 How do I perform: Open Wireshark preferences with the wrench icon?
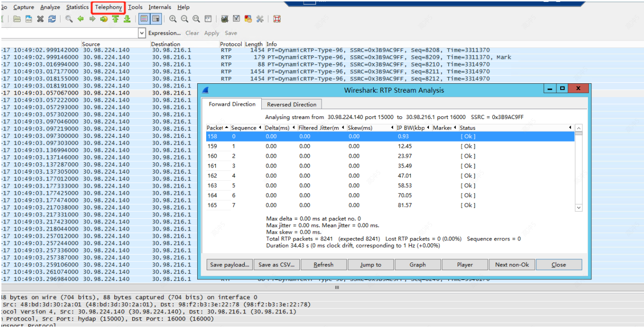(259, 19)
